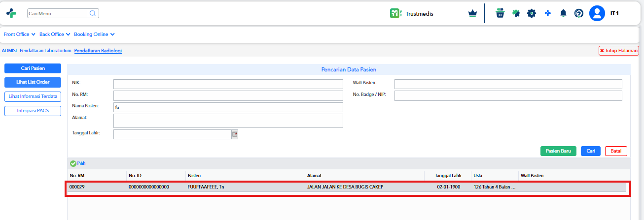
Task: Click the Alamat column header
Action: (365, 176)
